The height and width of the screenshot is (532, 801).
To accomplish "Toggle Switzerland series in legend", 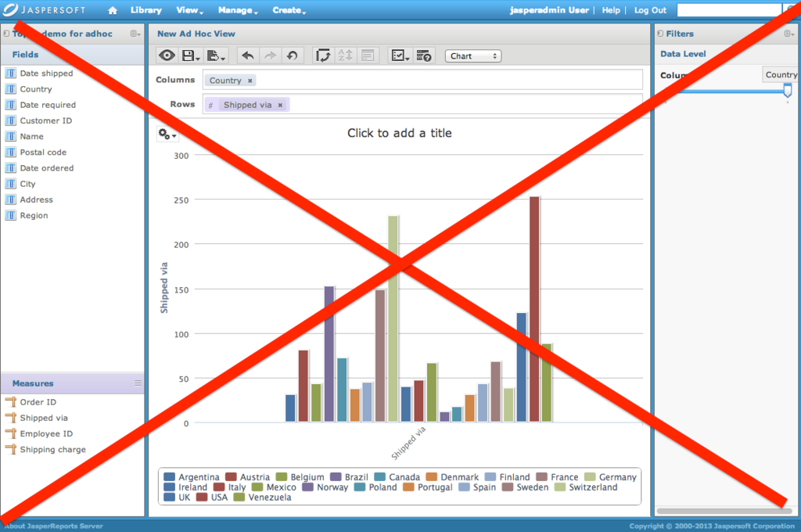I will (586, 487).
